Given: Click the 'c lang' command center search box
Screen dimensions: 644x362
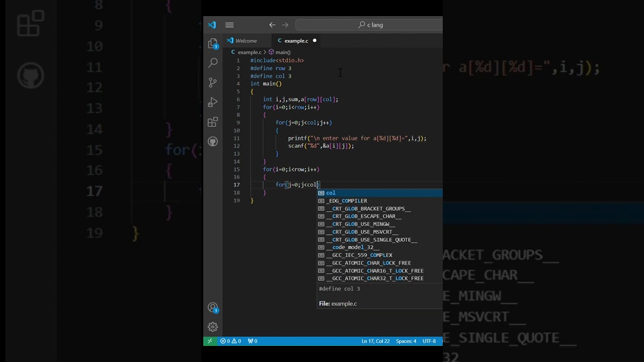Looking at the screenshot, I should pyautogui.click(x=369, y=25).
